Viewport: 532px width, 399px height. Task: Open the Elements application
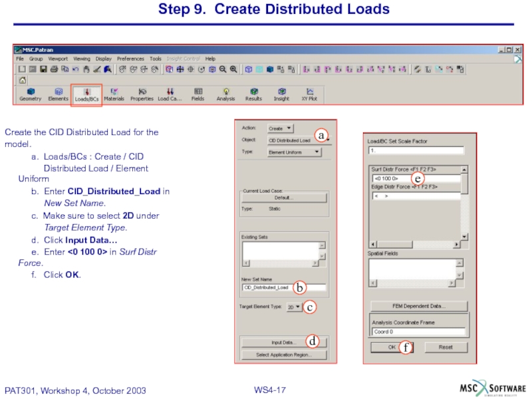click(x=58, y=94)
